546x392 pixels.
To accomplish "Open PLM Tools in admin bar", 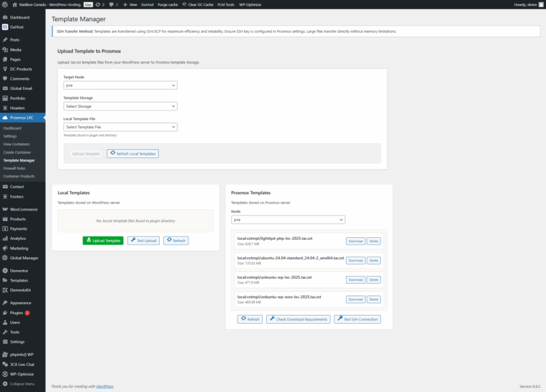I will (x=226, y=5).
